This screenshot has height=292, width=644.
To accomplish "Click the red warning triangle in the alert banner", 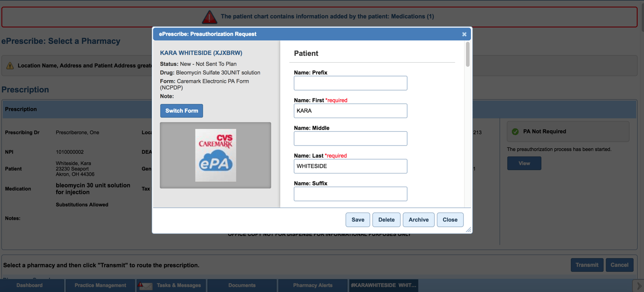I will click(209, 16).
